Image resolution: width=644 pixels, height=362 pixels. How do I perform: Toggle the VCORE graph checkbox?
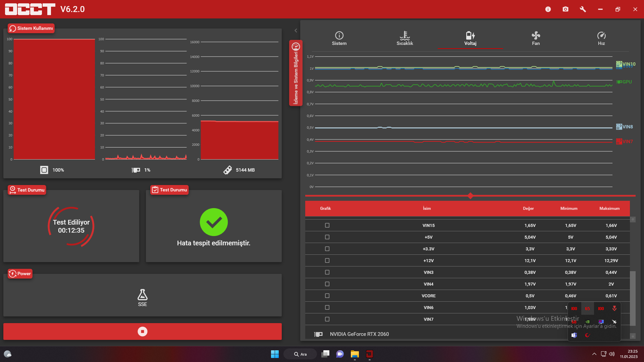327,296
